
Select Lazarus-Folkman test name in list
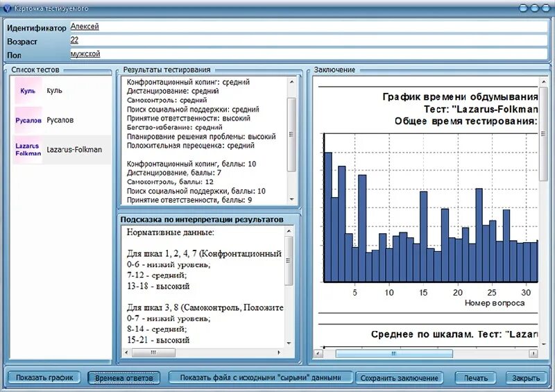tap(74, 149)
